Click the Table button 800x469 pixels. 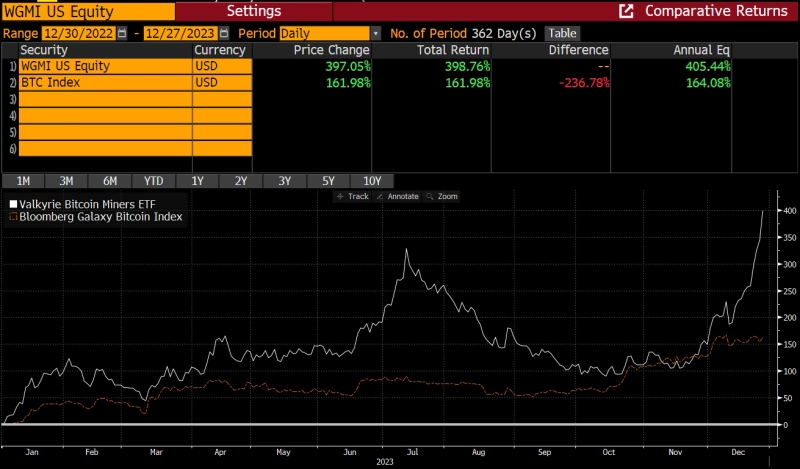[x=561, y=33]
